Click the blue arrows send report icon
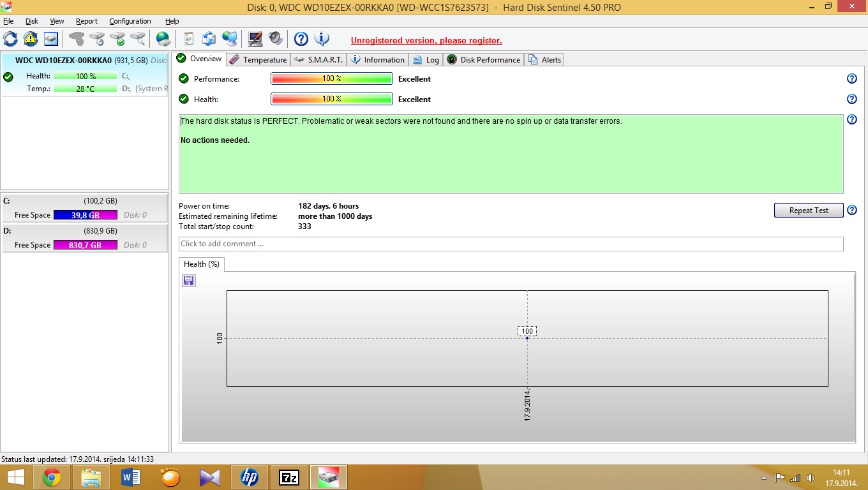The height and width of the screenshot is (490, 868). [209, 39]
